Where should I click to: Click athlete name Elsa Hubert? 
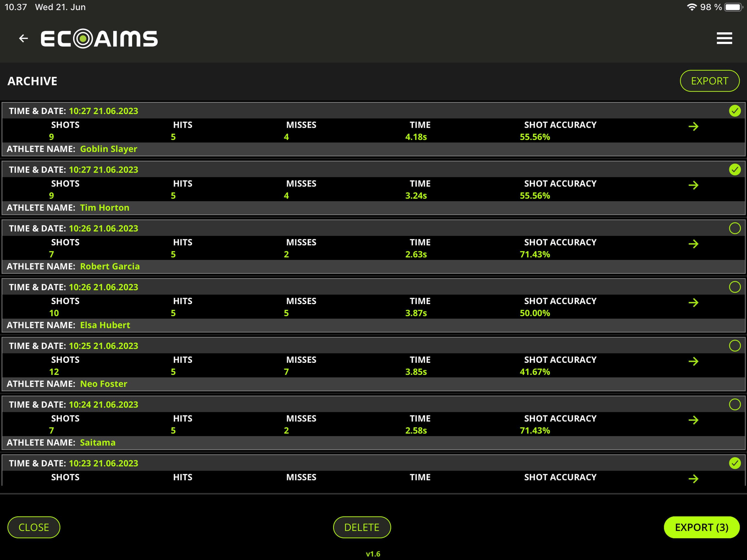(105, 325)
